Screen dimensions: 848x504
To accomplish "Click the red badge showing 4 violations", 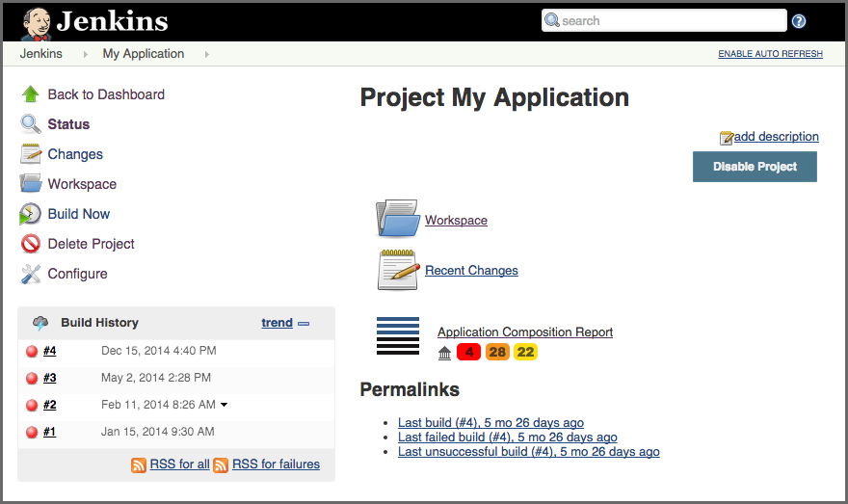I will point(469,352).
